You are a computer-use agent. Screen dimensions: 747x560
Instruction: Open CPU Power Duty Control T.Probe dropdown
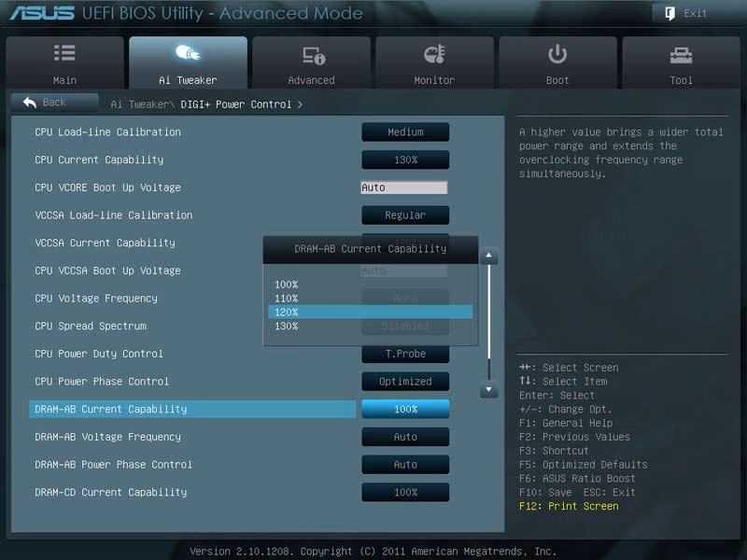tap(405, 354)
